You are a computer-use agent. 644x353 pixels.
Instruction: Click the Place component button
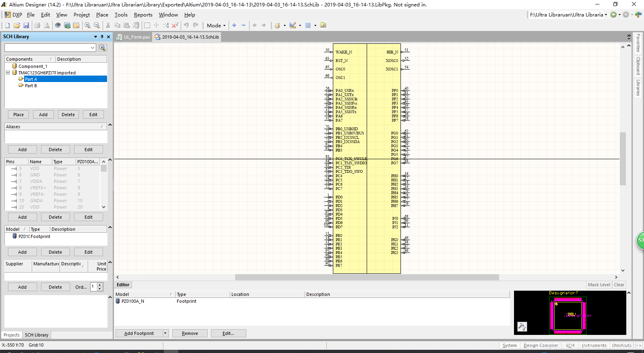[19, 115]
